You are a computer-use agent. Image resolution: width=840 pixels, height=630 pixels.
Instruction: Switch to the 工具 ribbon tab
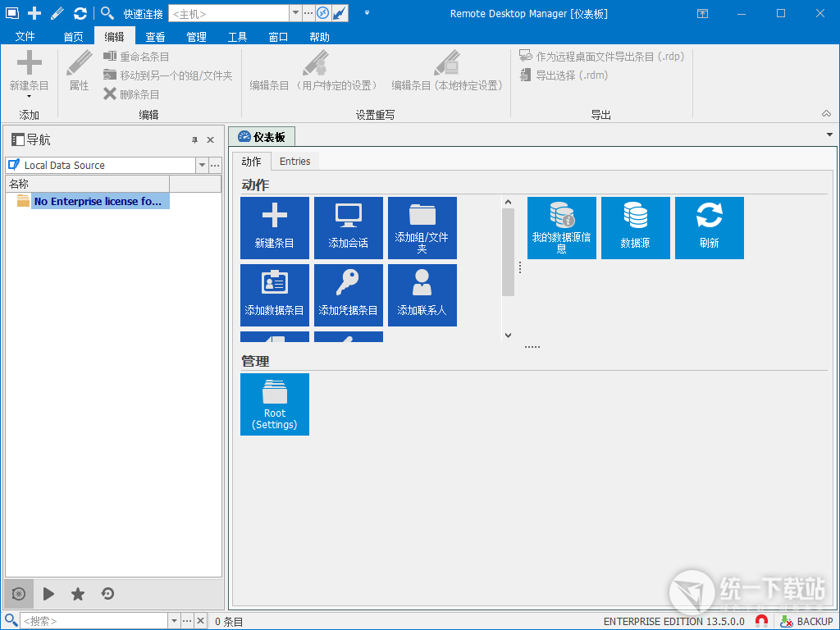(237, 36)
